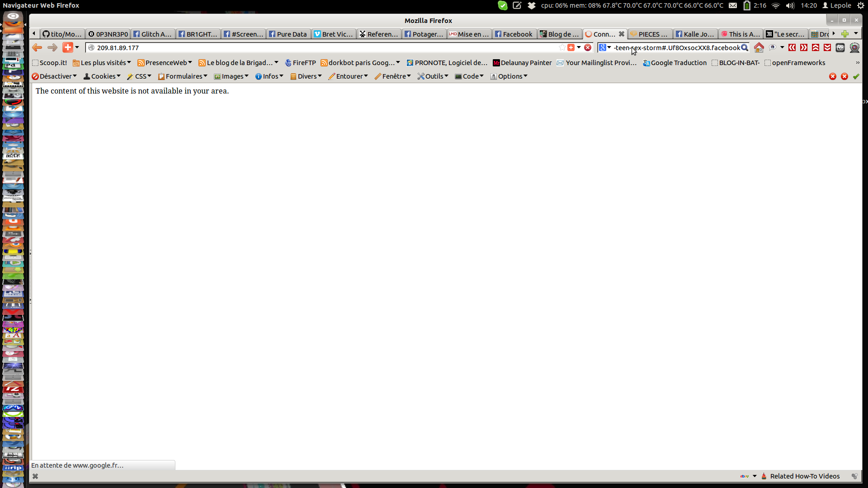The image size is (868, 488).
Task: Click the Home button in toolbar
Action: coord(759,47)
